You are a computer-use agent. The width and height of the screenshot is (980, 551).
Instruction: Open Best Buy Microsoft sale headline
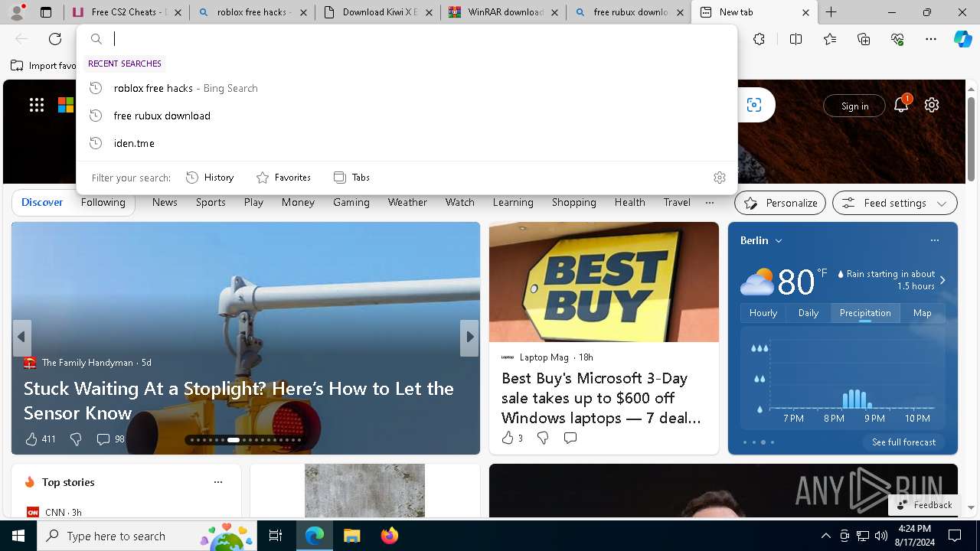601,398
